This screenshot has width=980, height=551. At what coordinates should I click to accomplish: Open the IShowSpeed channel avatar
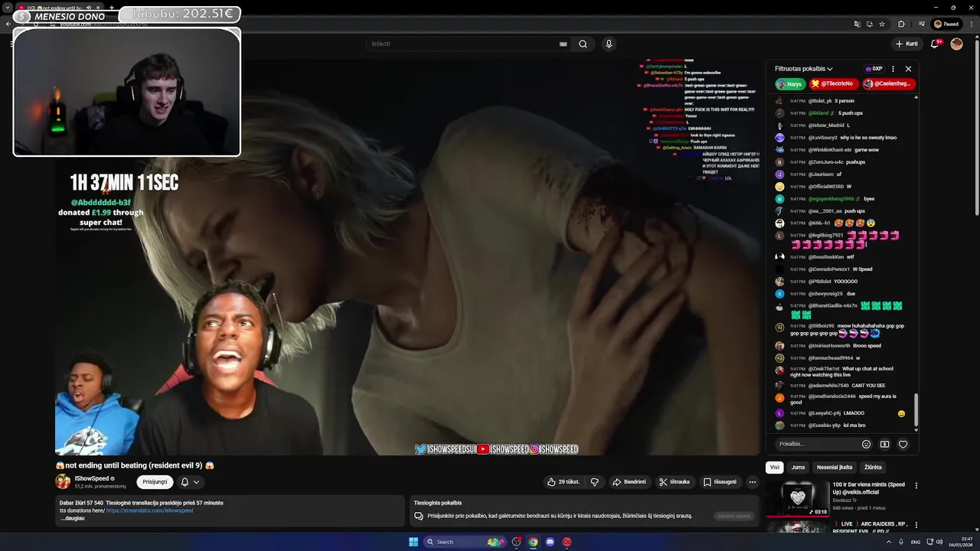63,481
